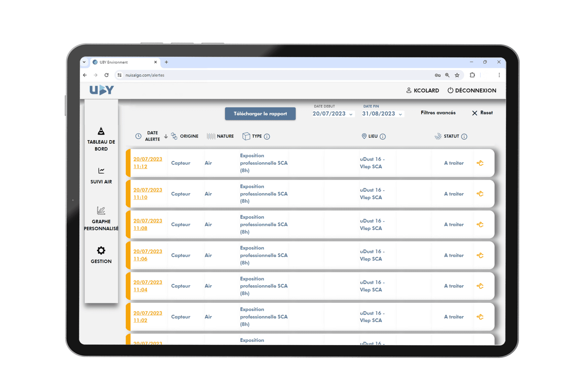Open the KCOLARD user menu
Image resolution: width=588 pixels, height=388 pixels.
[x=422, y=91]
